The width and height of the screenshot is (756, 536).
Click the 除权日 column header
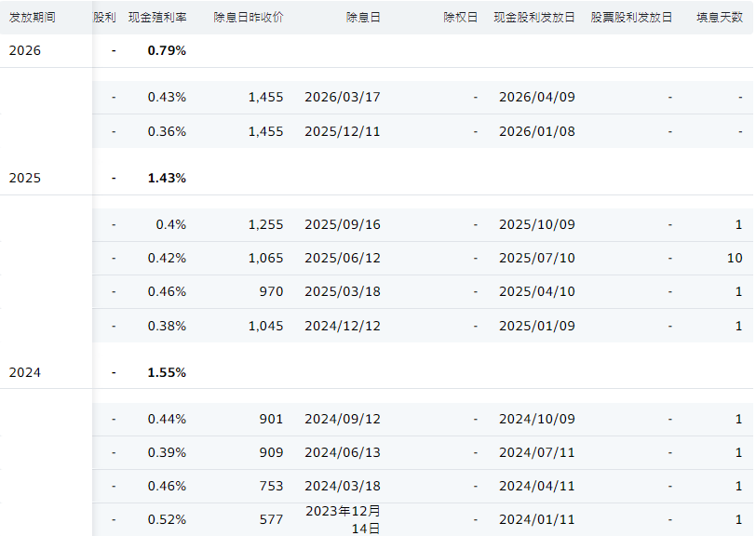pyautogui.click(x=461, y=18)
